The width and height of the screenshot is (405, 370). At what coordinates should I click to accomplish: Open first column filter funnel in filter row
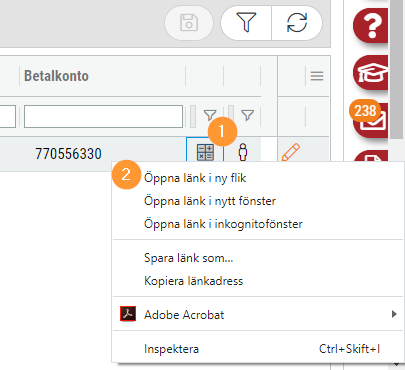(210, 116)
